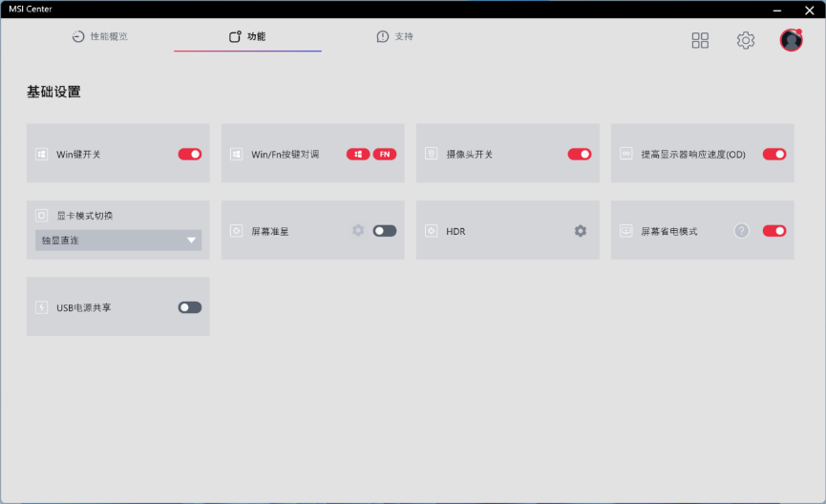Enable the 屏幕准星 crosshair toggle
Screen dimensions: 826x504
coord(385,230)
